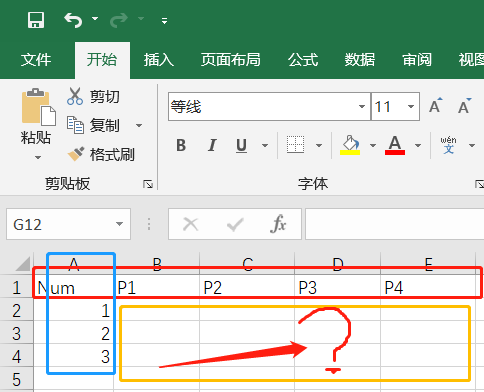
Task: Click the decrease font size icon
Action: pos(465,106)
